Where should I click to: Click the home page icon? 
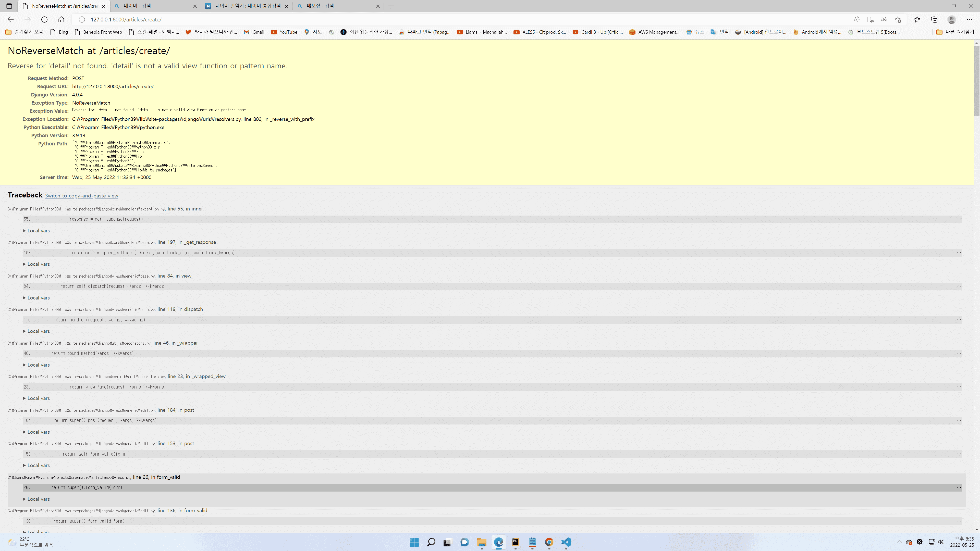point(61,19)
